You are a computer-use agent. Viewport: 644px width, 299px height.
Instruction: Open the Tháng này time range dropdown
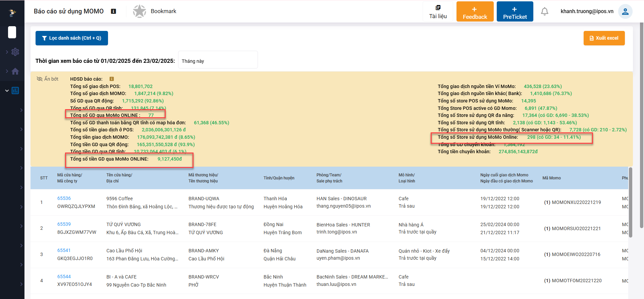click(x=218, y=60)
